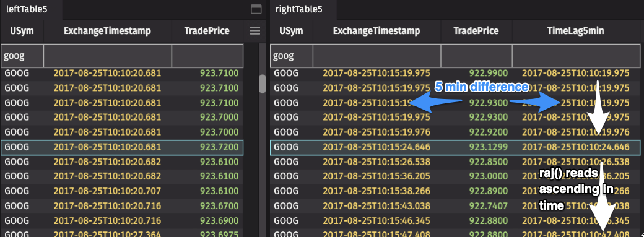Select the 922.8900 price cell in rightTable5
This screenshot has width=644, height=237.
tap(489, 191)
